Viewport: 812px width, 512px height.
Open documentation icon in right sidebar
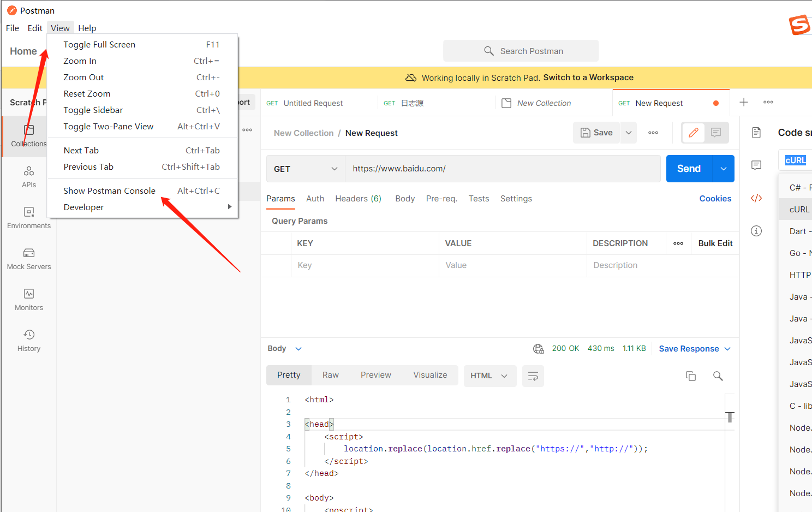point(756,133)
